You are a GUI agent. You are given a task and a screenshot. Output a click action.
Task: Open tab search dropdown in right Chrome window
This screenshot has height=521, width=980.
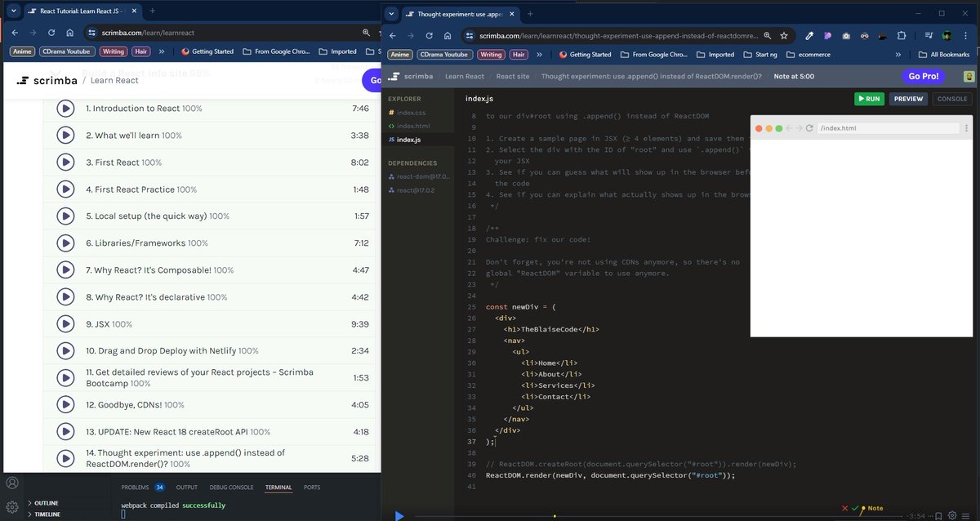pos(391,14)
